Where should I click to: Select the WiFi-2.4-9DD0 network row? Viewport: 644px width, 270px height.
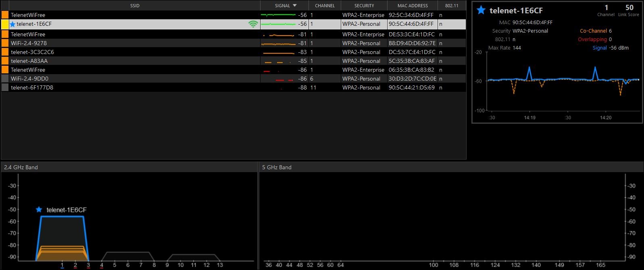tap(233, 79)
